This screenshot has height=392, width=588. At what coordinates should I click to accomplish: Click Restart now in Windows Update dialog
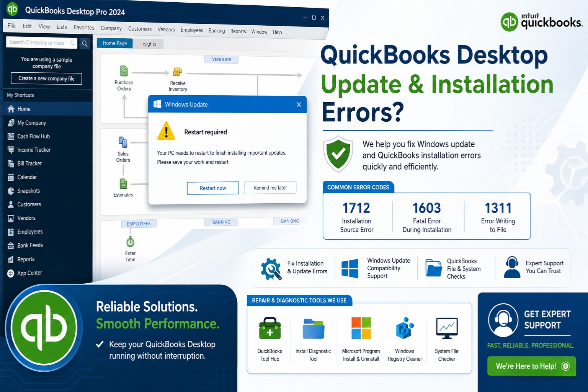213,188
